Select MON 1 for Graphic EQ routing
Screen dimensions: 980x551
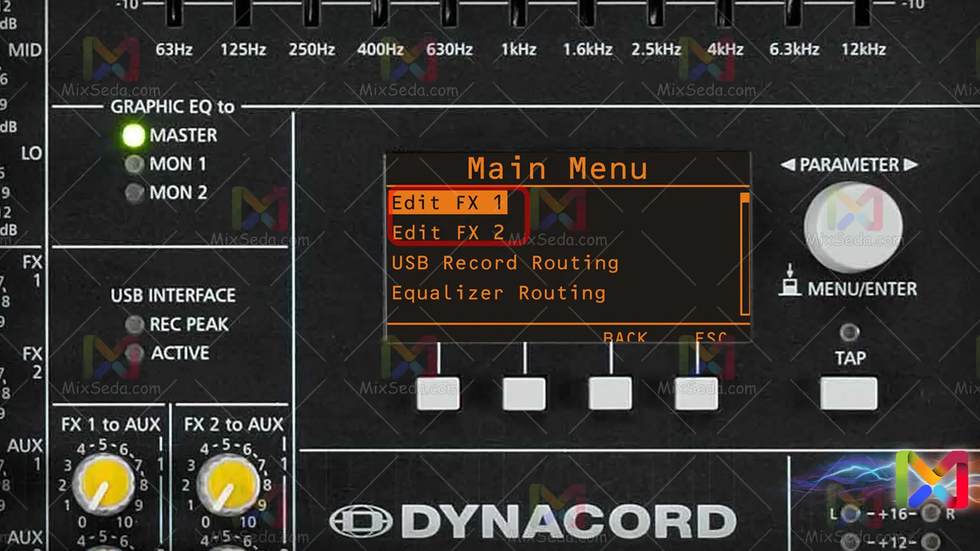click(134, 164)
